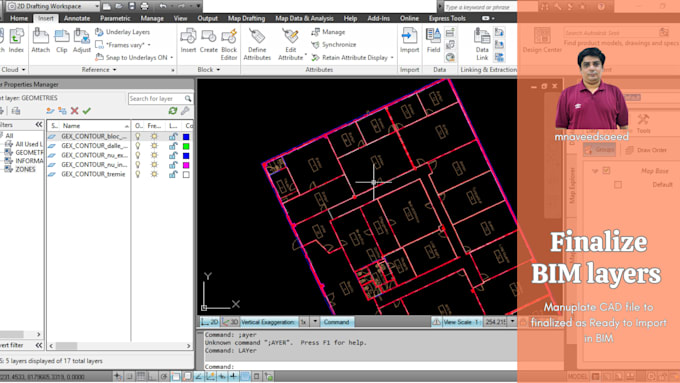Open the View Scale dropdown arrow
680x383 pixels.
pyautogui.click(x=512, y=322)
